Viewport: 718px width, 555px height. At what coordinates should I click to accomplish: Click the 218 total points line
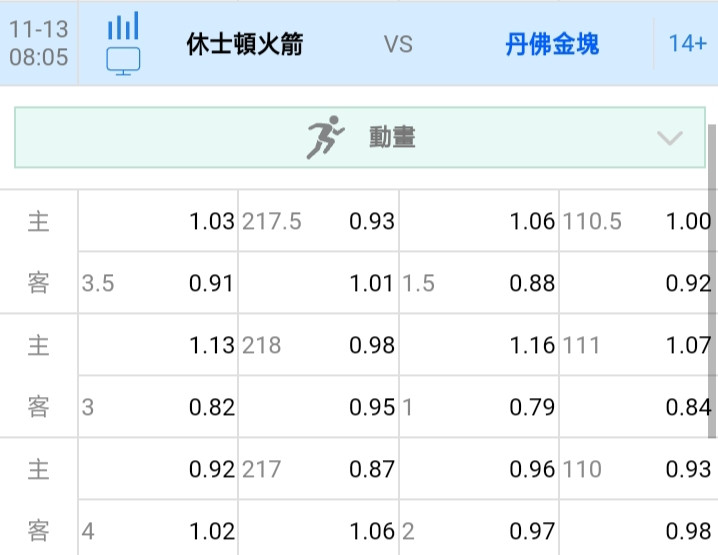pyautogui.click(x=261, y=345)
